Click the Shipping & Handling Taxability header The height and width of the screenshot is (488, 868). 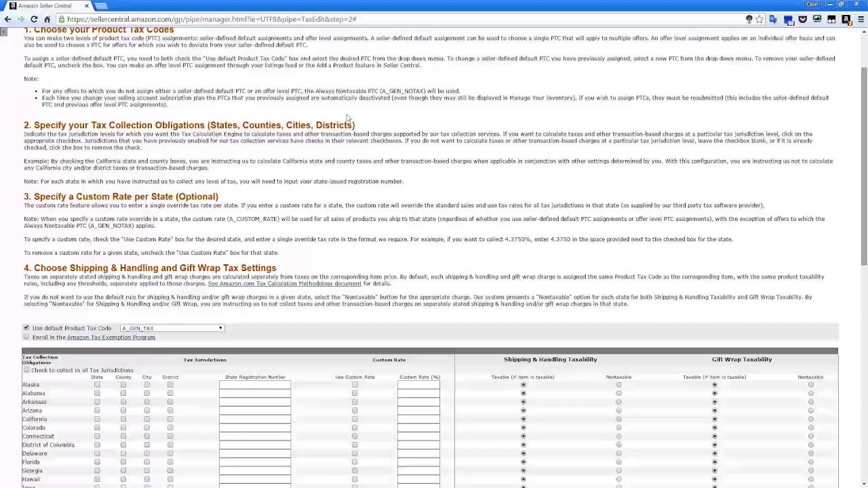click(550, 359)
